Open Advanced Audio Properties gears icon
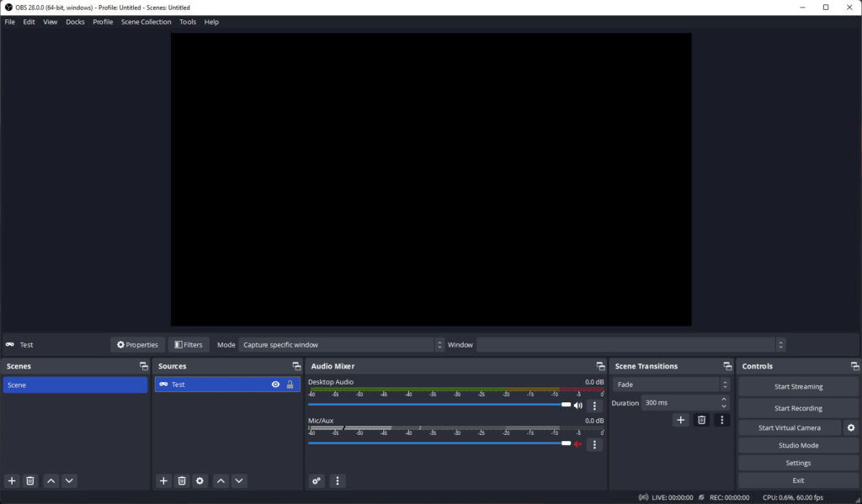862x504 pixels. coord(317,481)
